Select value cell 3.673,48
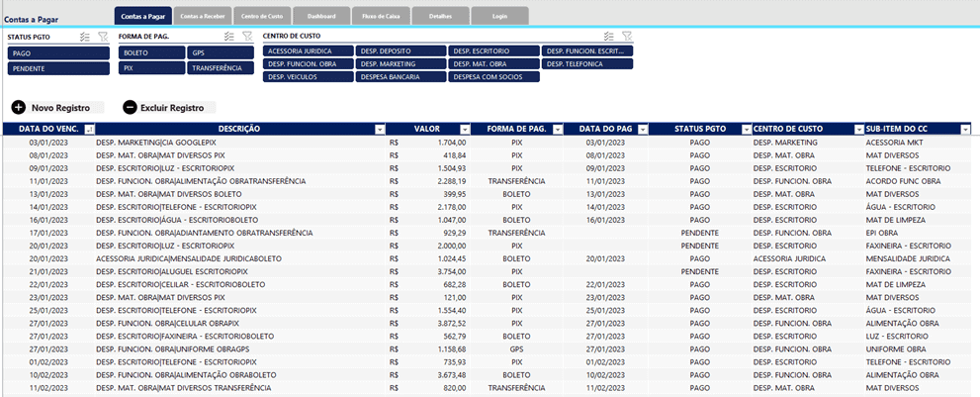This screenshot has height=397, width=980. [428, 375]
